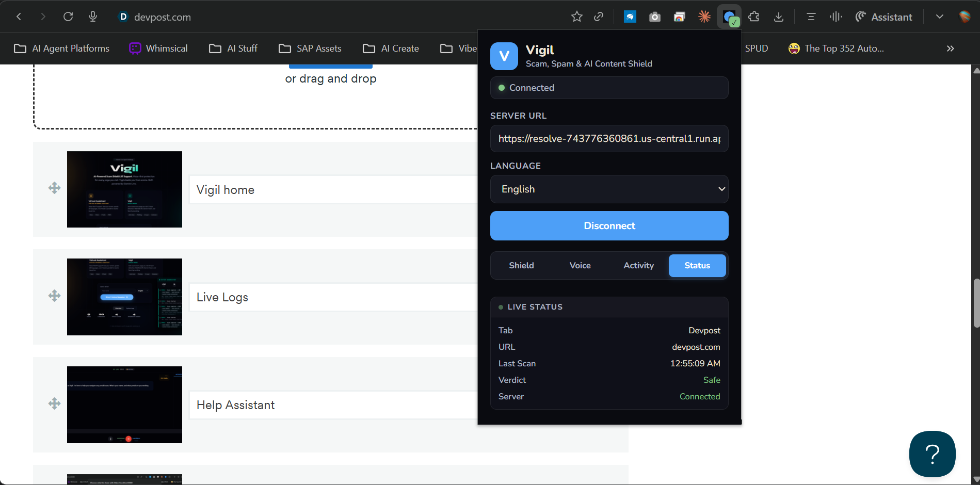Go back with the browser back arrow
980x485 pixels.
(19, 17)
